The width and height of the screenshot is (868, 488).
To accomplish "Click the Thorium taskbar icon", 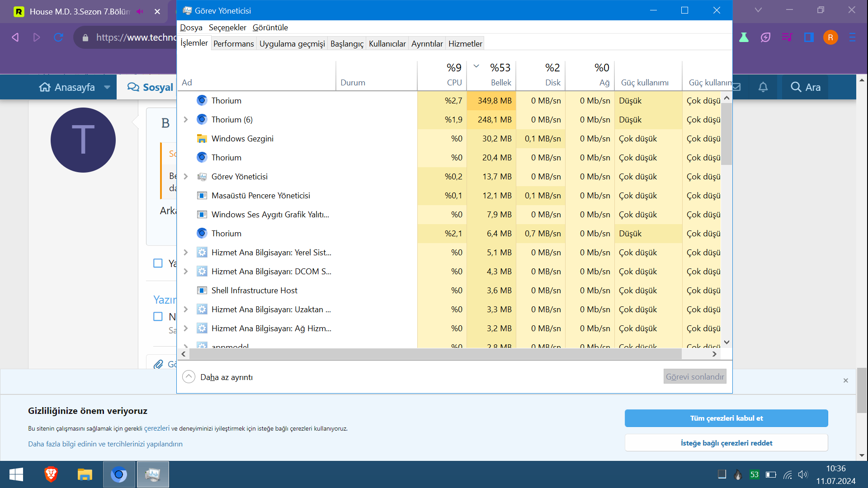I will click(x=119, y=474).
